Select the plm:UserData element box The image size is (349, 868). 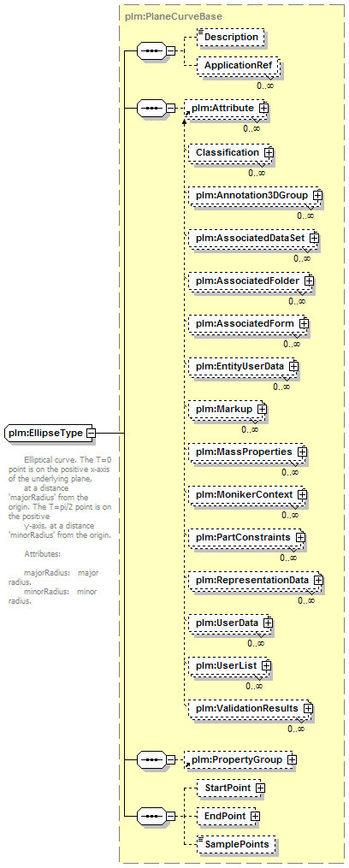tap(229, 623)
